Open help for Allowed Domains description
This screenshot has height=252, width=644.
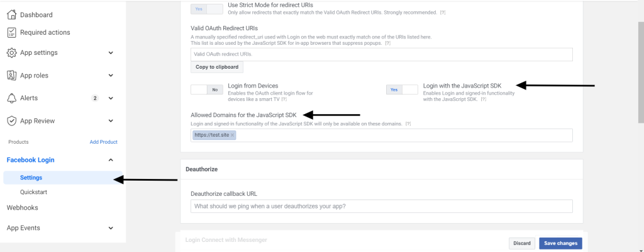tap(408, 123)
